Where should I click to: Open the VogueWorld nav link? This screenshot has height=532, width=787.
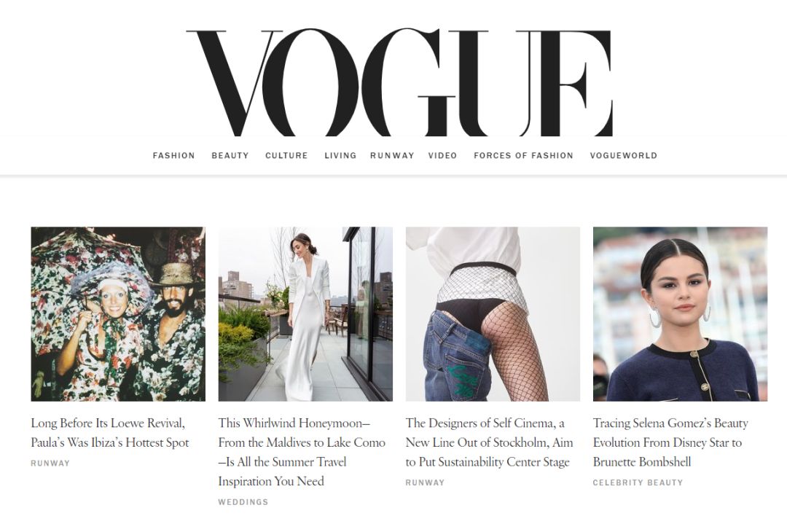coord(623,155)
